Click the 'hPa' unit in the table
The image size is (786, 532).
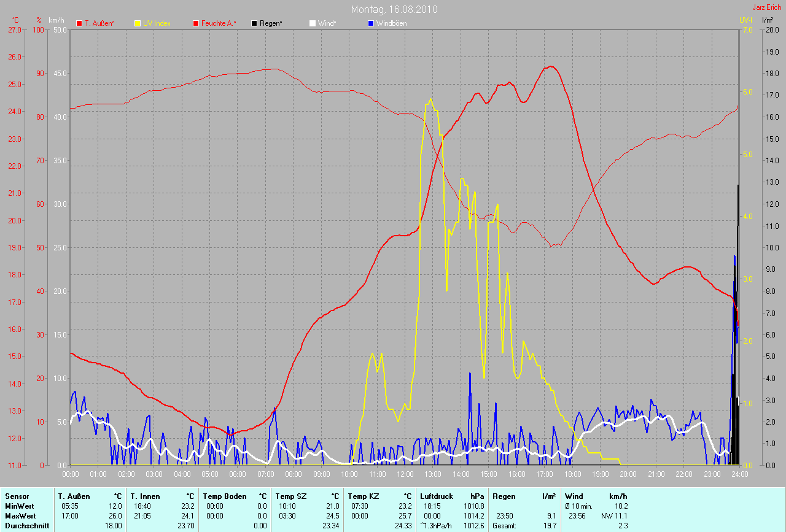(477, 496)
